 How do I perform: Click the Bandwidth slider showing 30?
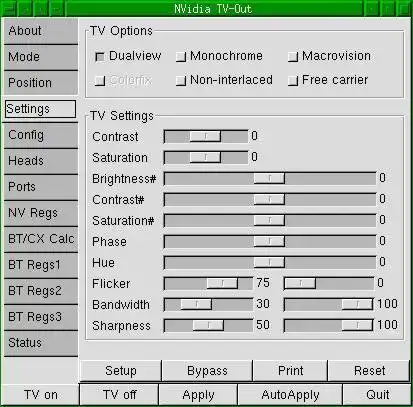tap(208, 304)
